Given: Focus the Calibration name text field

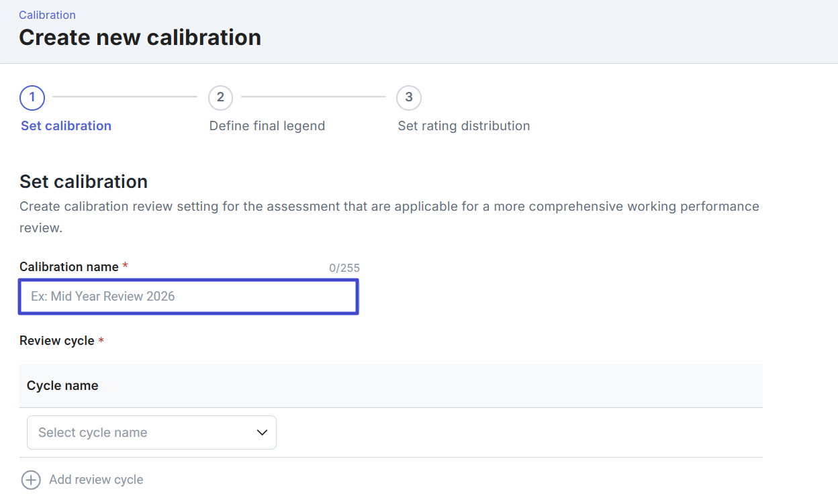Looking at the screenshot, I should click(188, 297).
